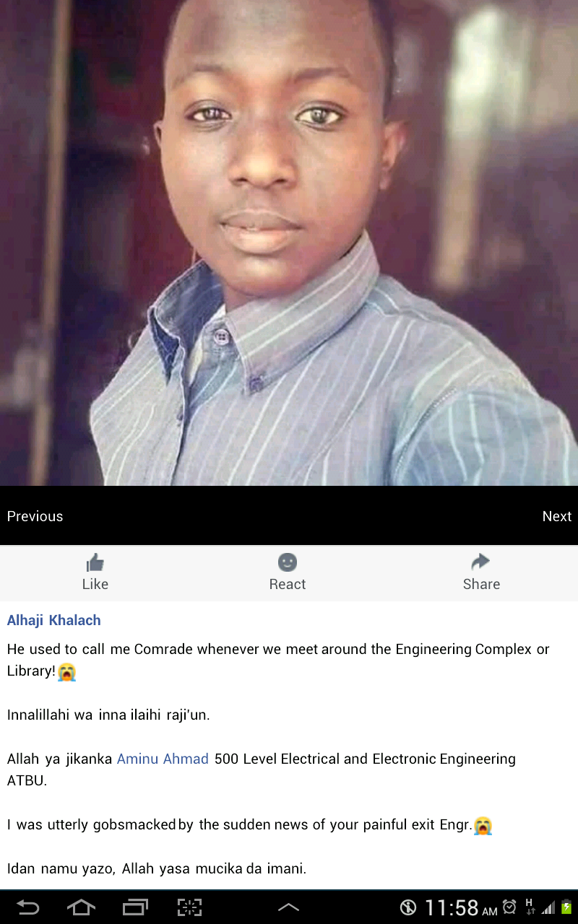Tap the mobile signal strength icon

pos(548,907)
